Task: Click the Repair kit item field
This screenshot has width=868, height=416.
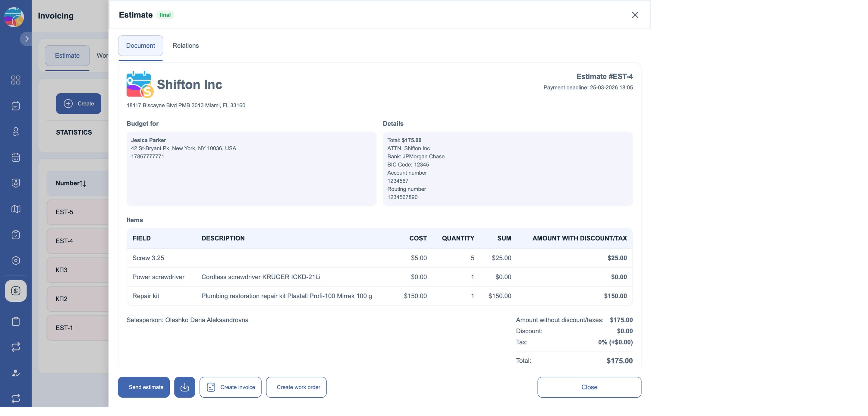Action: pyautogui.click(x=146, y=296)
